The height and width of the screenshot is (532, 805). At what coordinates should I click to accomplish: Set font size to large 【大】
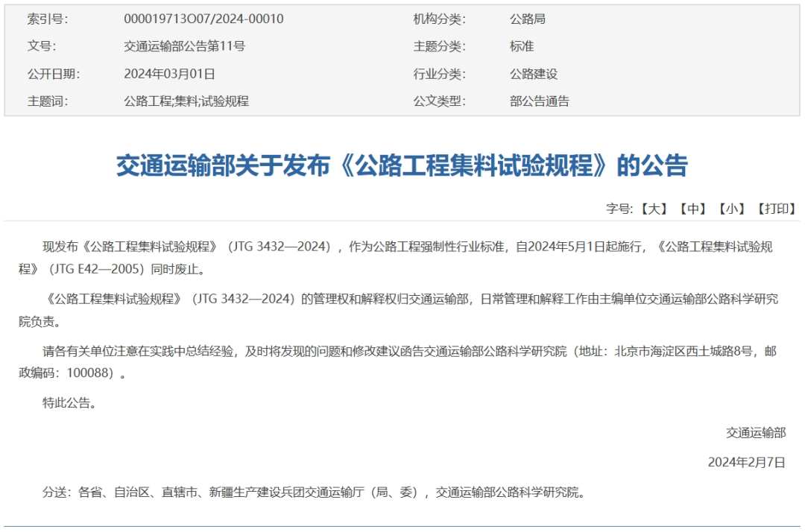(654, 209)
